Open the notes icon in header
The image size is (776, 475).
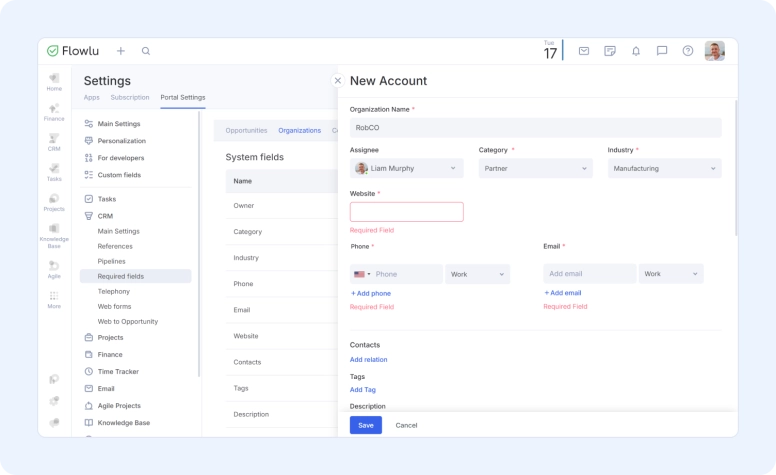(610, 51)
